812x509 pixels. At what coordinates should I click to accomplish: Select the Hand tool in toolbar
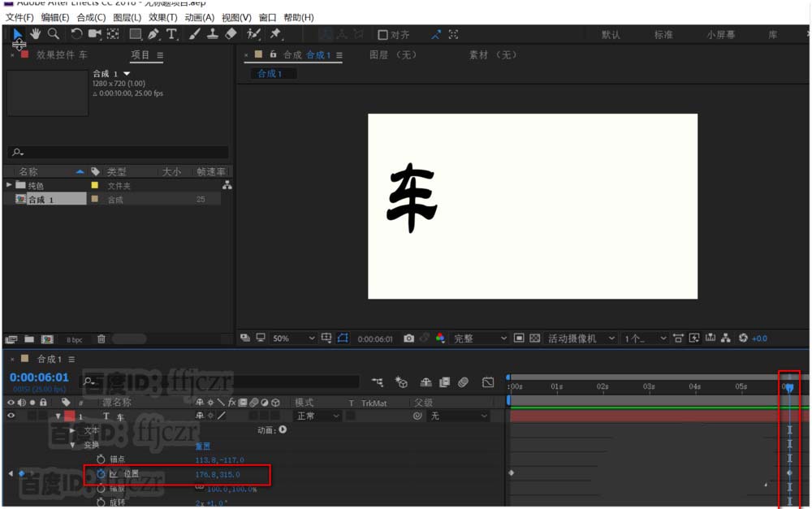(x=35, y=34)
